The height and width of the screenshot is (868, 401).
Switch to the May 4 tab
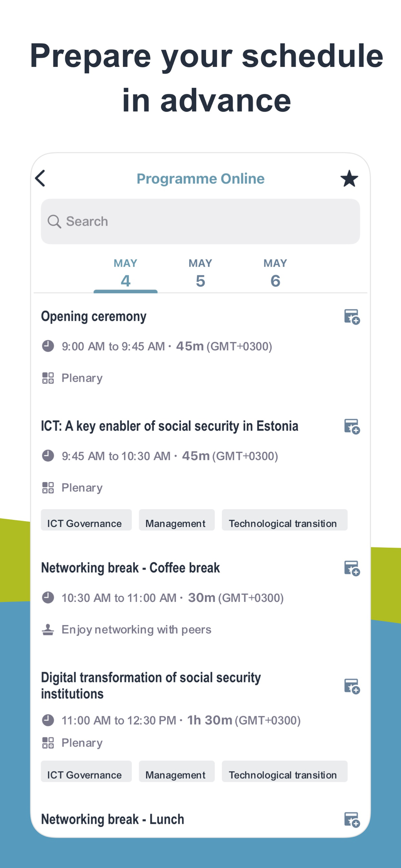[x=125, y=273]
